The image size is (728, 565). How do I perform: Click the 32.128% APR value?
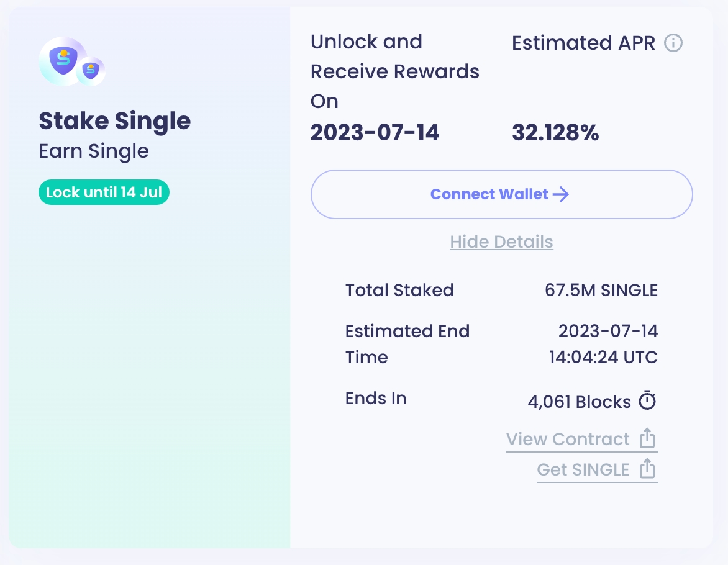tap(555, 133)
